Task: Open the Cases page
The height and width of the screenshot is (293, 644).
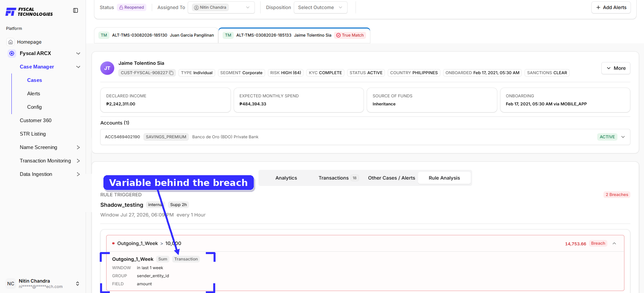Action: coord(35,80)
